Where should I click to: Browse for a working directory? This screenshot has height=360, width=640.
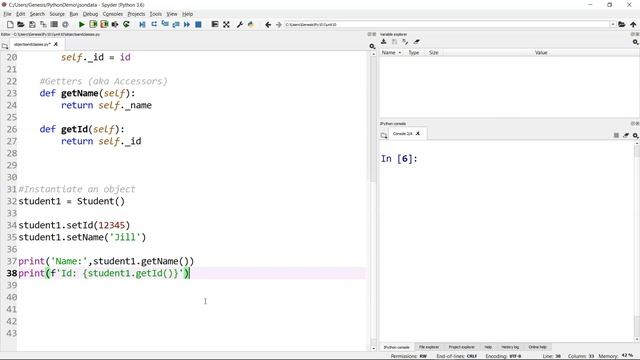point(622,24)
